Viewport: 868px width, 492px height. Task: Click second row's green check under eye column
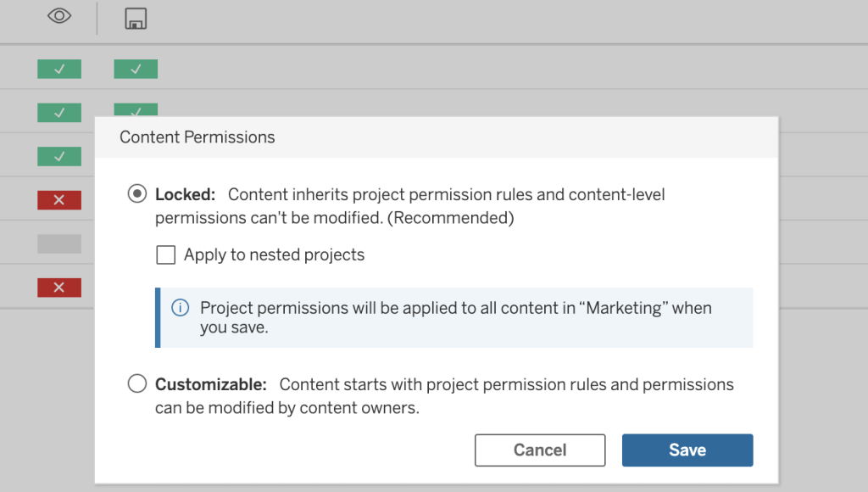pyautogui.click(x=59, y=112)
